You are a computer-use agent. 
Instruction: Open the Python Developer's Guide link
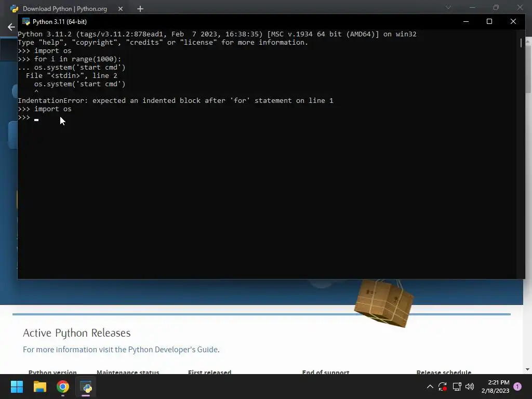tap(173, 350)
